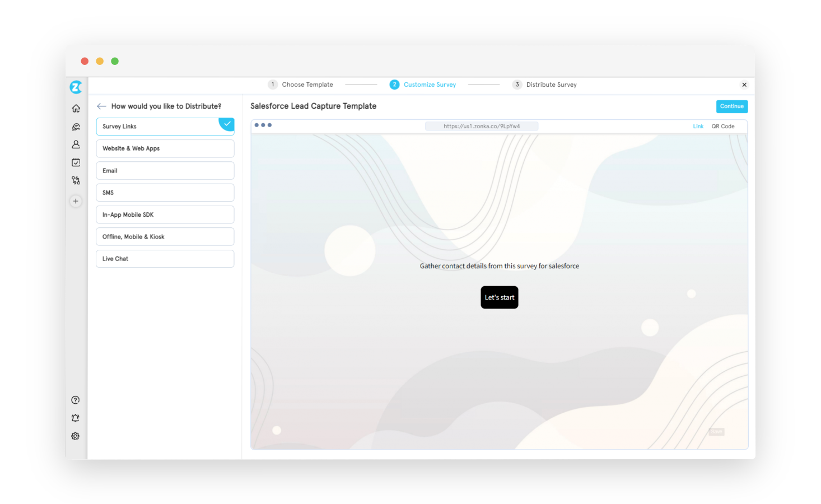This screenshot has height=504, width=821.
Task: Click the red macOS close dot
Action: pos(85,62)
